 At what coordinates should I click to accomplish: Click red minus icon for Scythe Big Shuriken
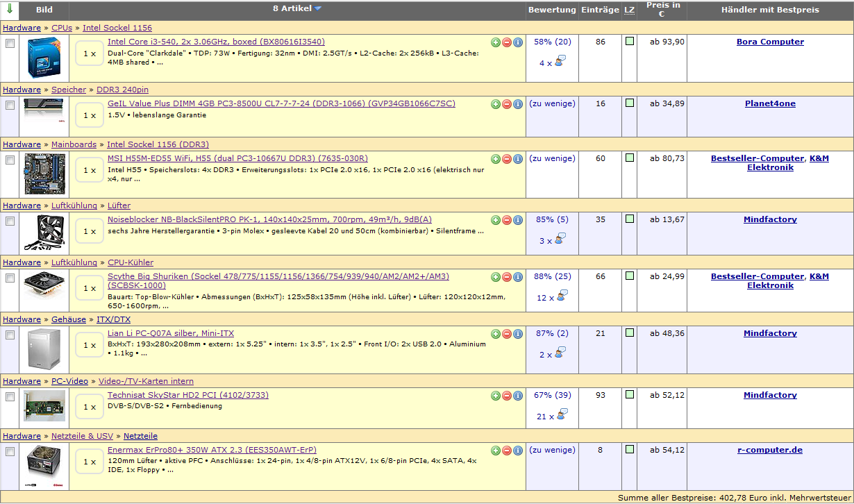(506, 277)
